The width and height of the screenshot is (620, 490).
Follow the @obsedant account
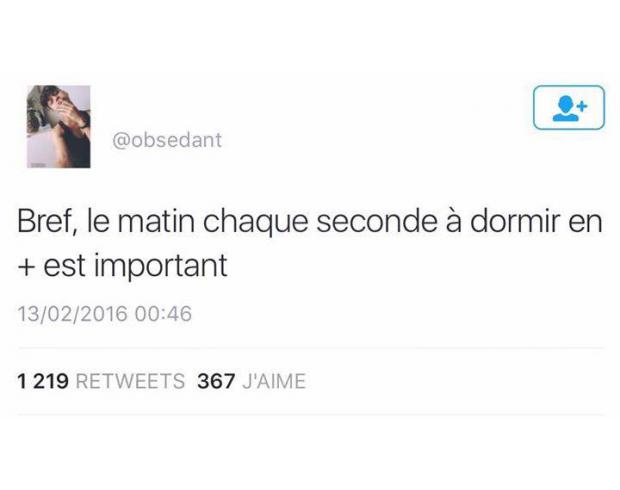tap(569, 108)
